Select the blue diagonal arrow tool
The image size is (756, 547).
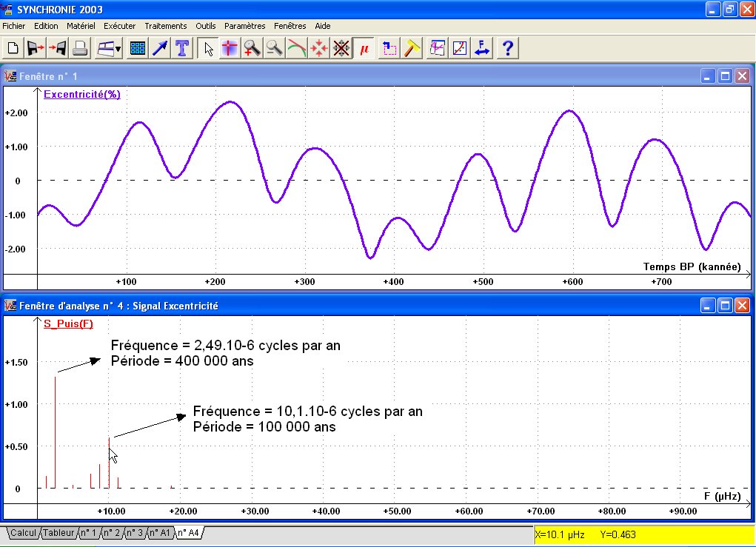pos(160,49)
